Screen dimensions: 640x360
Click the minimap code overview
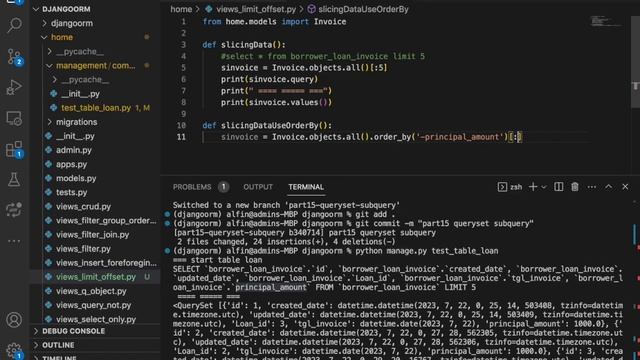point(606,21)
